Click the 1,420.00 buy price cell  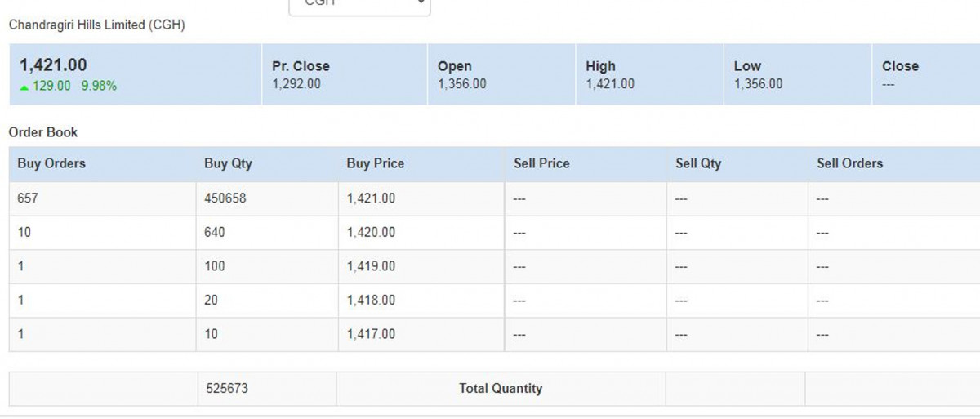[x=371, y=233]
